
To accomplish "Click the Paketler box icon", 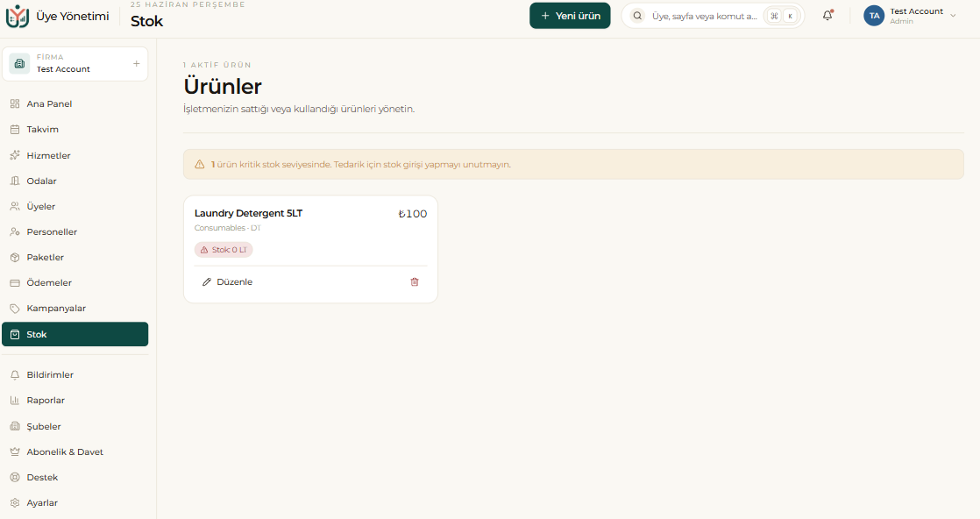I will [15, 258].
